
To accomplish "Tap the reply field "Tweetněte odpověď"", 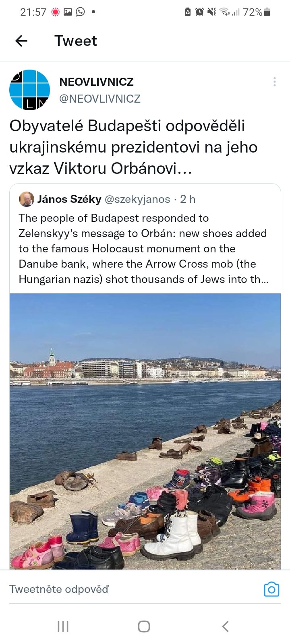I will (121, 589).
